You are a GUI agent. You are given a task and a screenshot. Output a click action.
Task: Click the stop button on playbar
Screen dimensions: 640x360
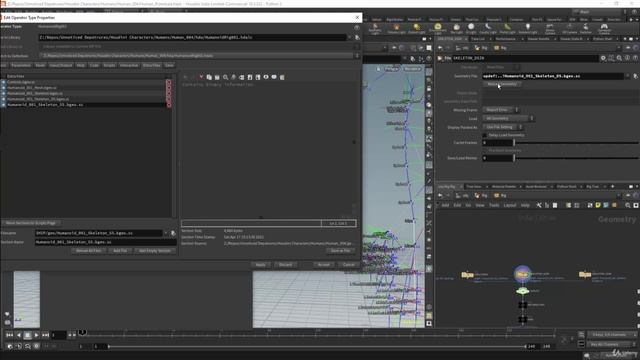click(27, 335)
